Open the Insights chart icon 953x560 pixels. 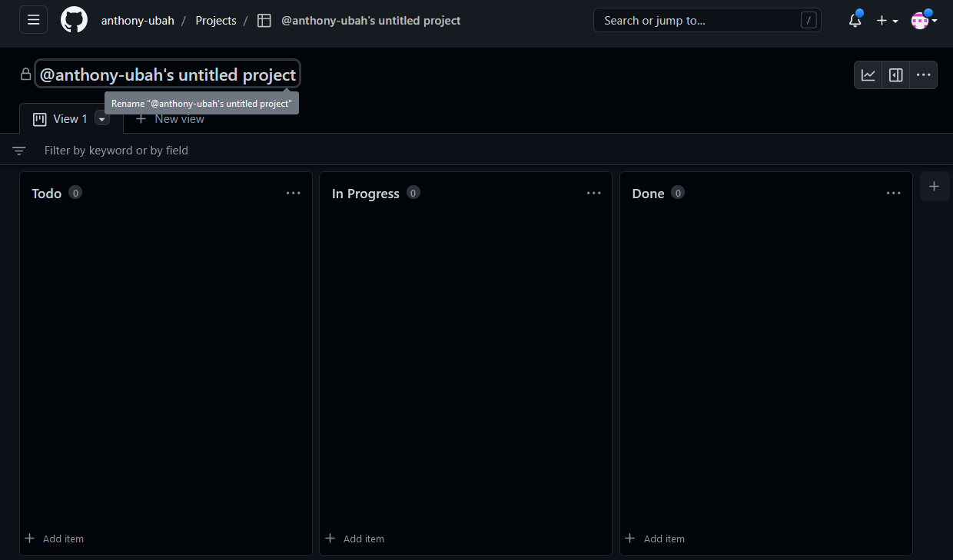[x=868, y=75]
